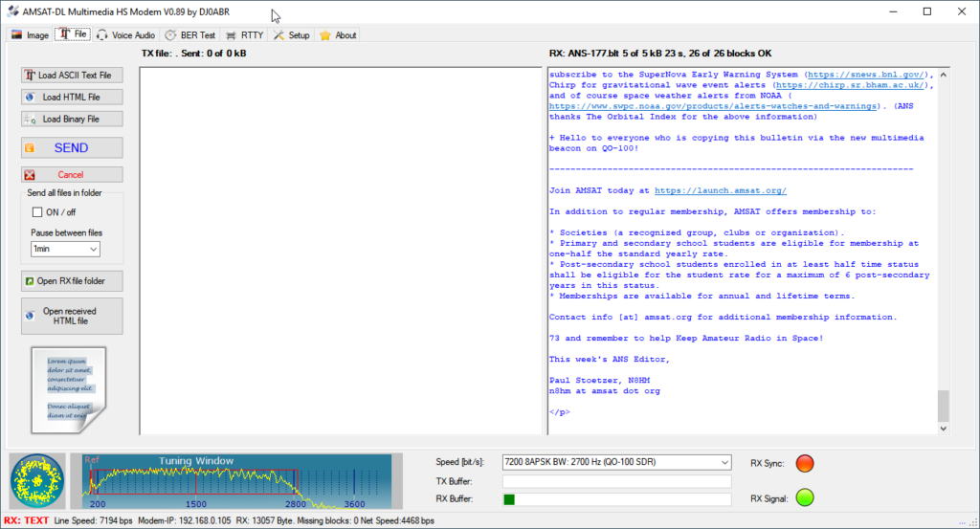Click the yellow constellation diagram icon
980x529 pixels.
tap(37, 481)
